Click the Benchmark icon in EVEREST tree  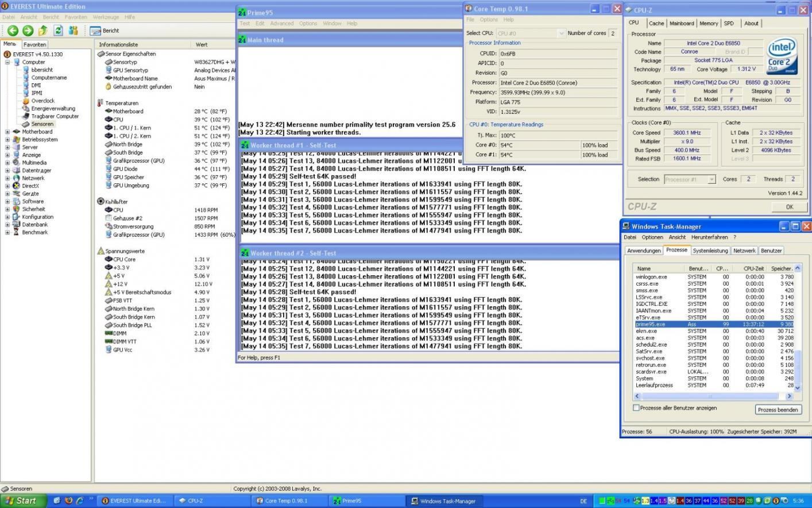point(17,232)
